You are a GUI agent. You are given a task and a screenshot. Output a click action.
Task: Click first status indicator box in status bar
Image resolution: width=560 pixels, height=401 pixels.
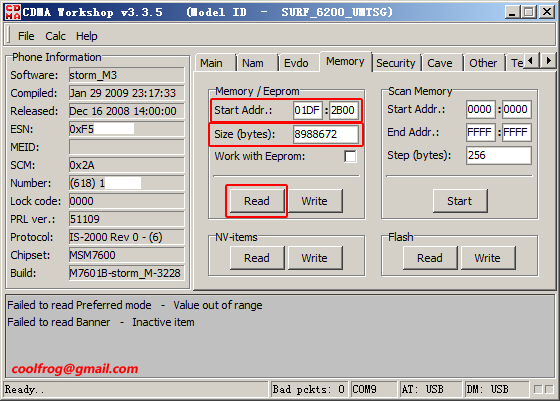click(x=538, y=389)
